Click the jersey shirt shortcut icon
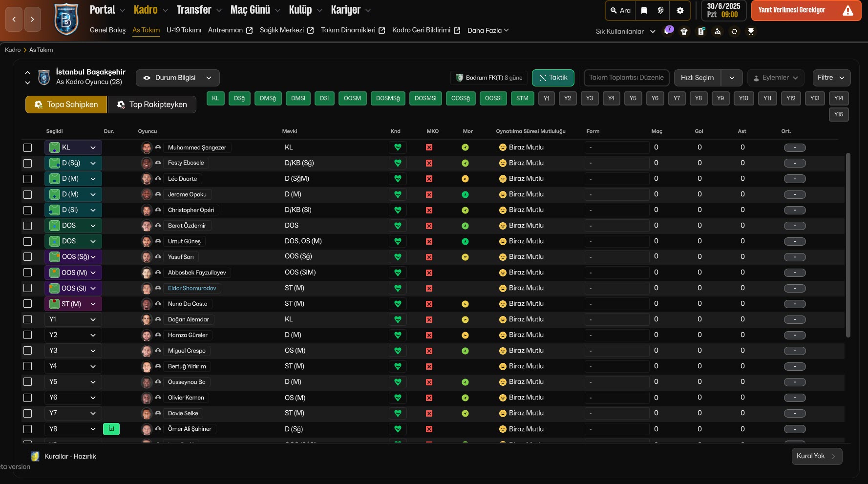868x484 pixels. tap(684, 31)
